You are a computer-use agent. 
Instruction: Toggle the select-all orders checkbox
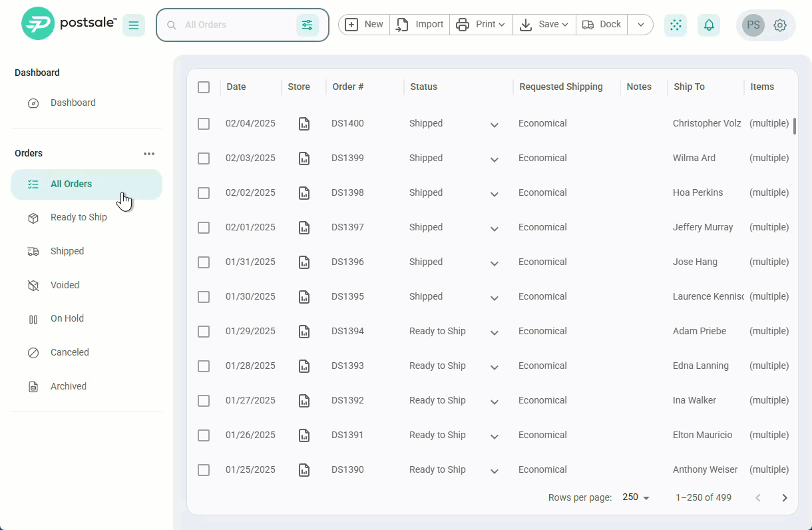pyautogui.click(x=204, y=87)
